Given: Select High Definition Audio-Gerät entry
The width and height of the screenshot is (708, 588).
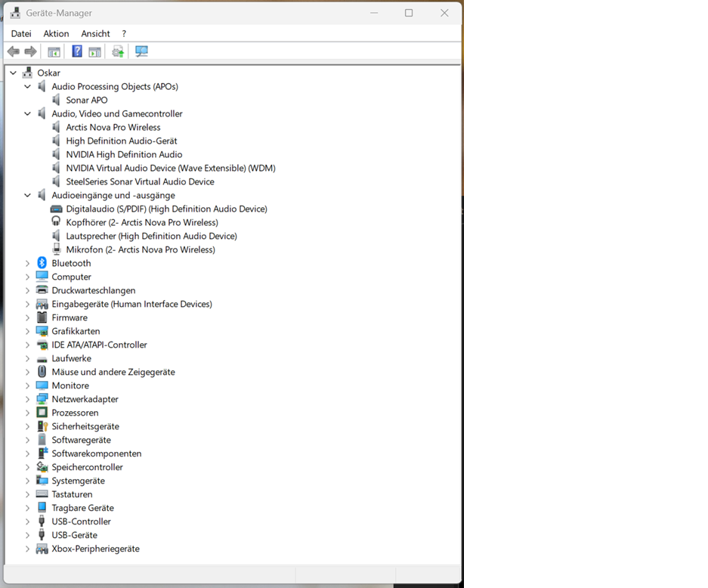Looking at the screenshot, I should (122, 141).
